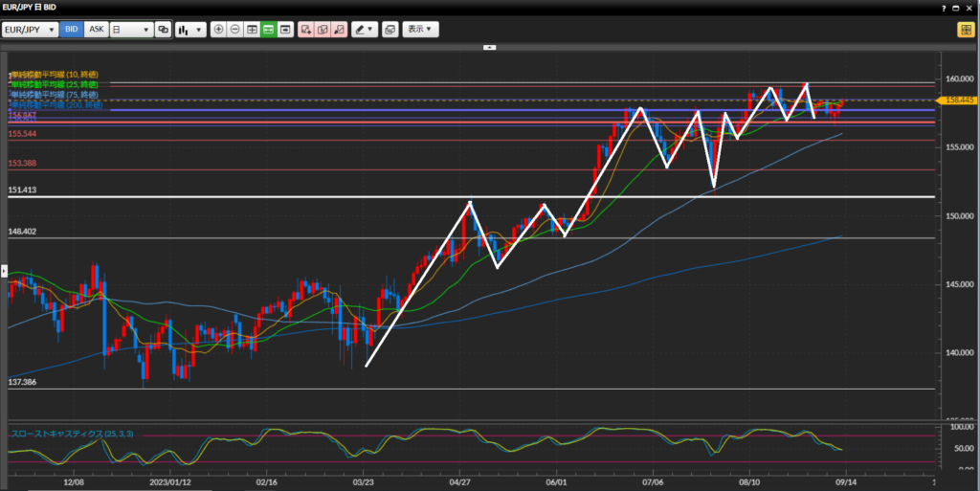Click the yellow crosshair icon at top right
Viewport: 980px width, 491px height.
click(x=965, y=30)
